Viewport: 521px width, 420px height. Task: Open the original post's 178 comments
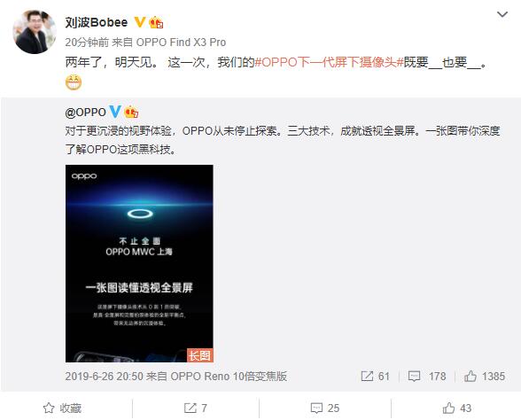(x=427, y=376)
